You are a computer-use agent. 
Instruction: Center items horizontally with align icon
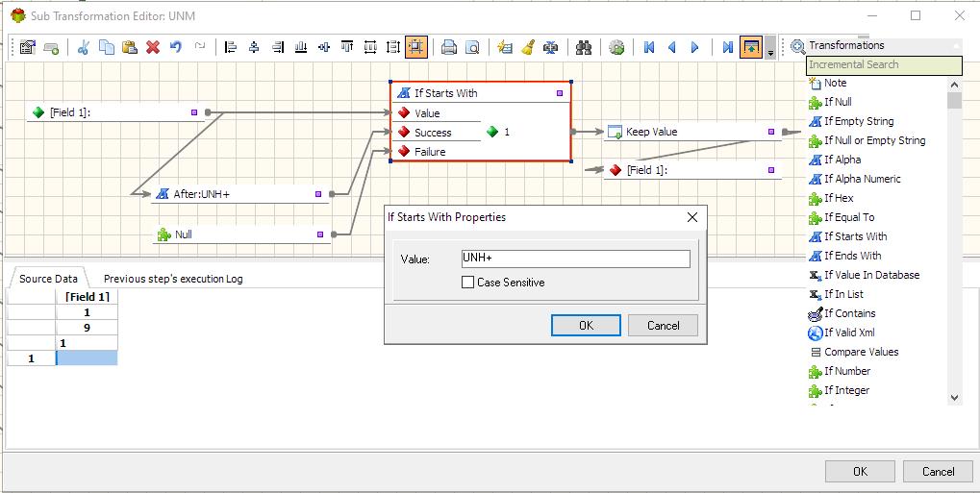(254, 47)
